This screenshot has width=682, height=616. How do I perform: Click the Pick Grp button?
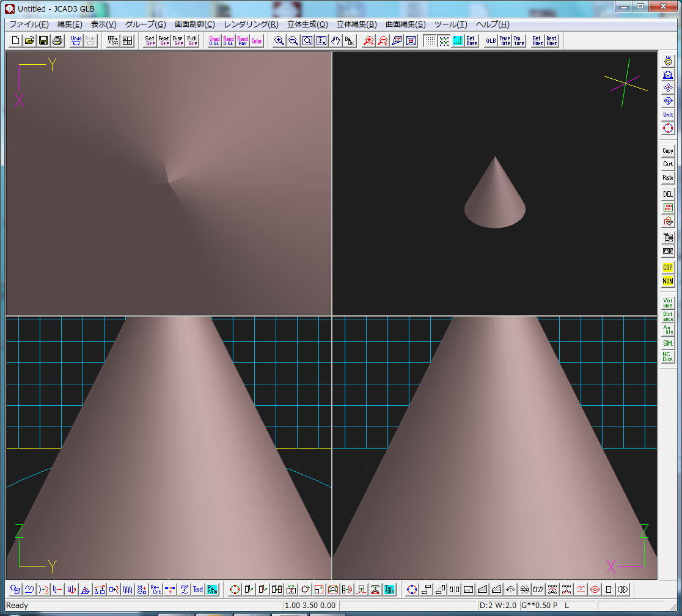point(192,41)
